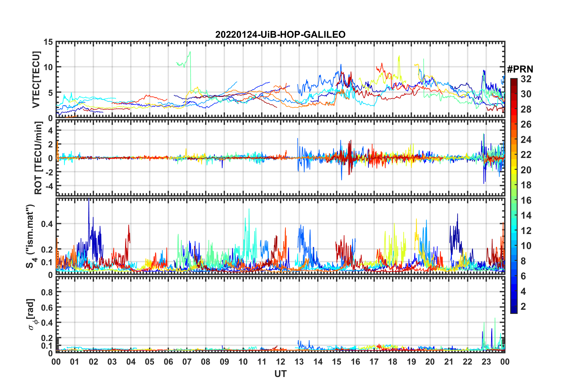
Task: Select ROT y-axis tick value 4
Action: tap(50, 130)
